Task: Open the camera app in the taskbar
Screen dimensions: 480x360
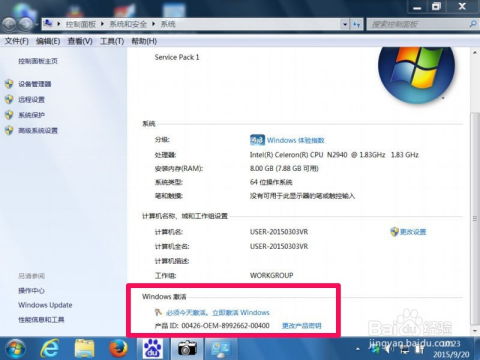Action: click(x=187, y=349)
